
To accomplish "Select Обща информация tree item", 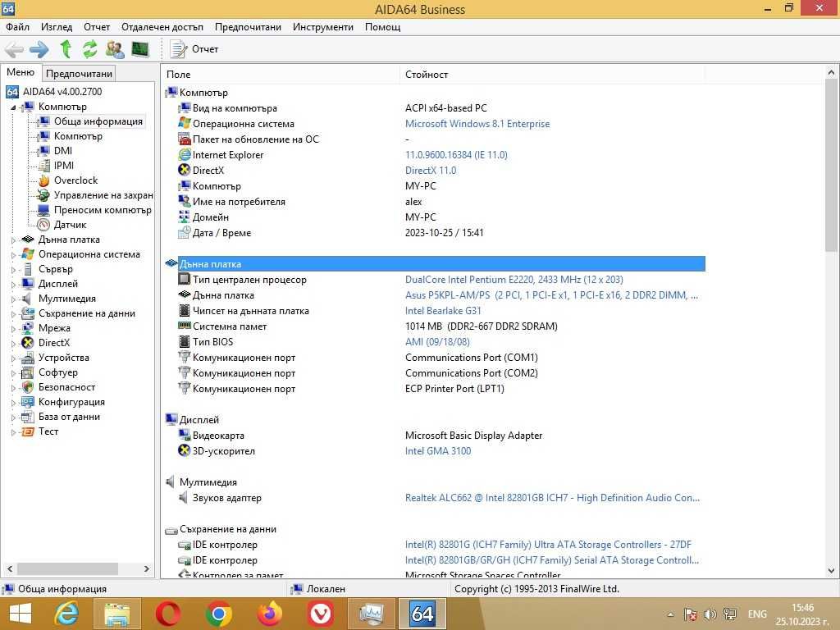I will [x=98, y=121].
